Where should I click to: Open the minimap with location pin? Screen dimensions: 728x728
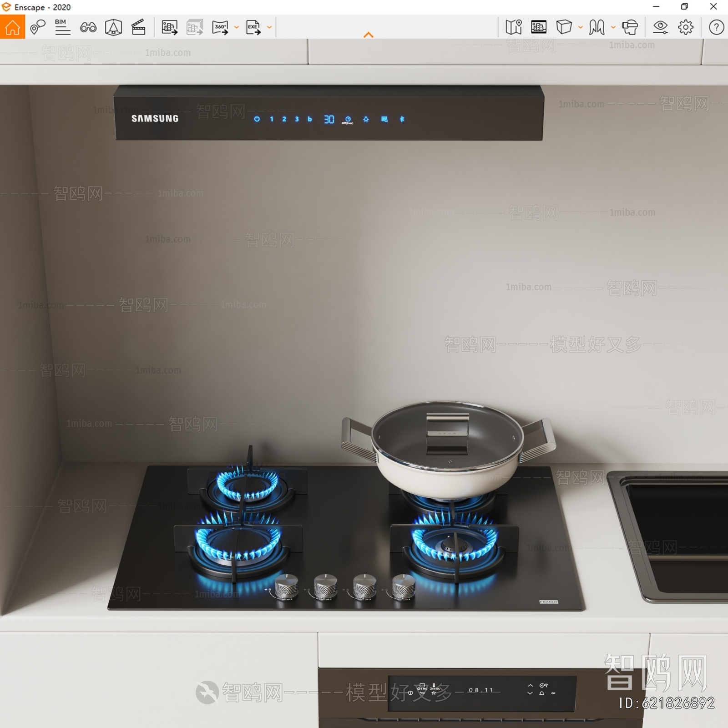pyautogui.click(x=514, y=27)
